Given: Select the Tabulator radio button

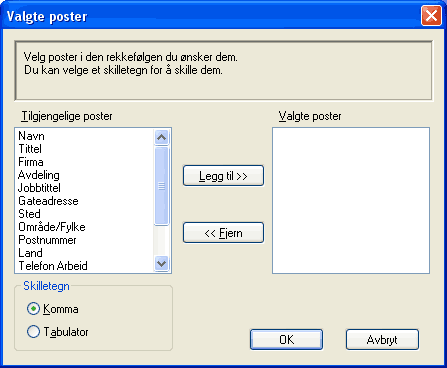Looking at the screenshot, I should click(33, 332).
